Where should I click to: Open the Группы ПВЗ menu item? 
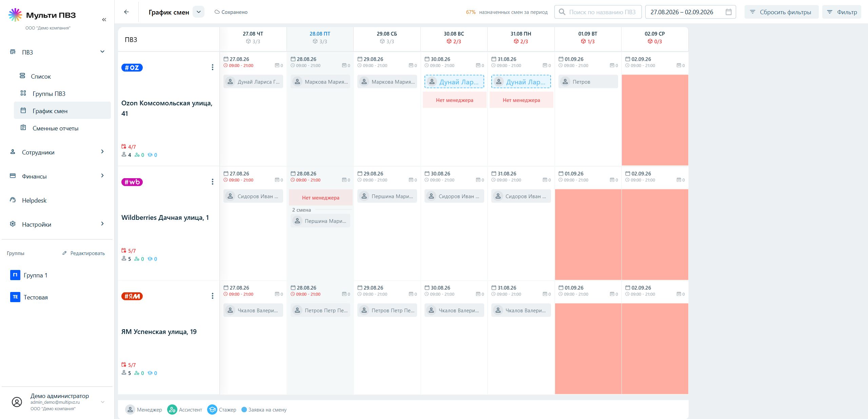point(62,93)
